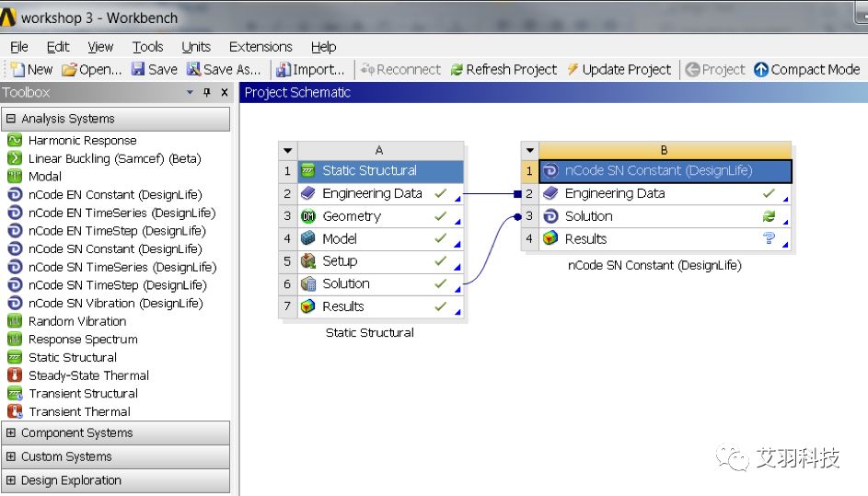Pin the Toolbox panel

coord(207,92)
